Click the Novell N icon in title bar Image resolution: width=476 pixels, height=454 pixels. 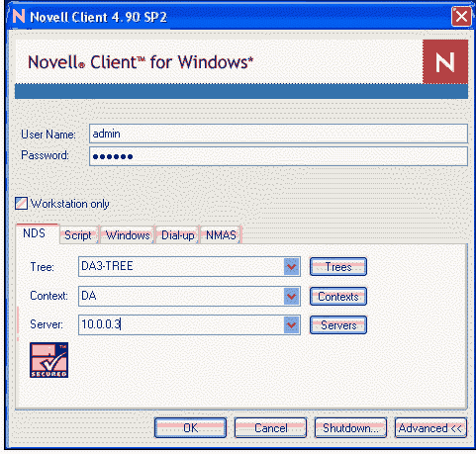coord(19,16)
